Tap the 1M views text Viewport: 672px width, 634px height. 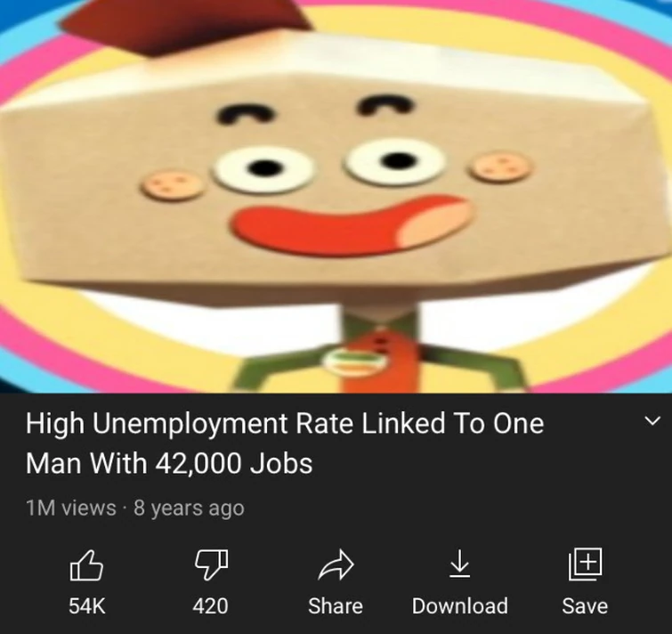click(70, 508)
